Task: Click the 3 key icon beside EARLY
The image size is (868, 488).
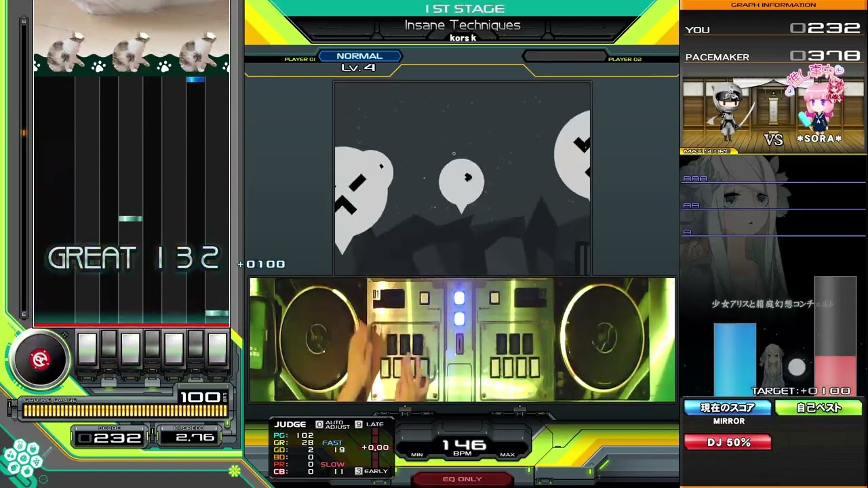Action: [x=359, y=470]
